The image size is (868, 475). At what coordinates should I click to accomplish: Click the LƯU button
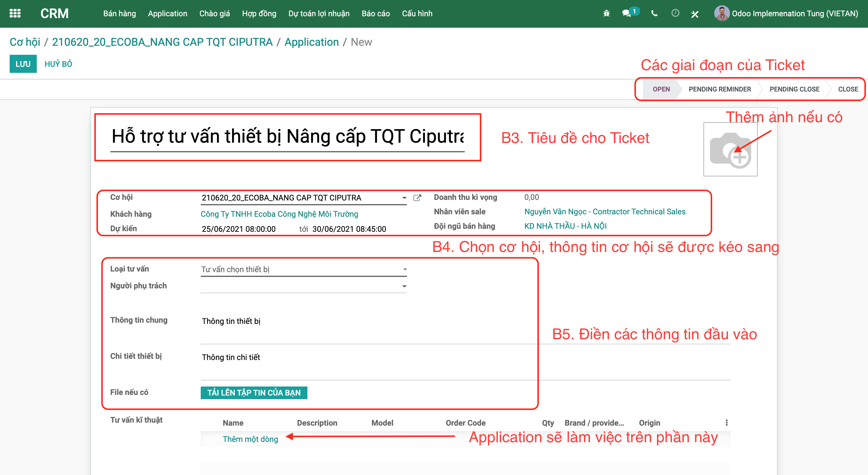(23, 63)
